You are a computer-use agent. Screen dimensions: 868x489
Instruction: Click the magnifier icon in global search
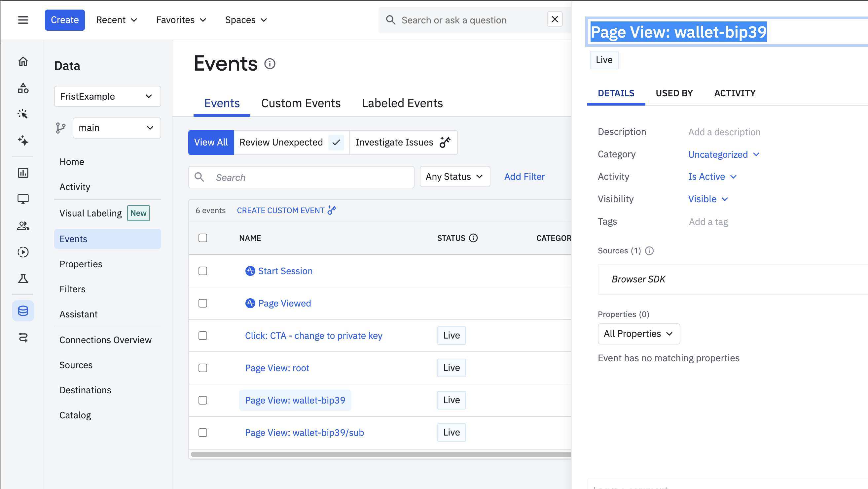coord(390,20)
